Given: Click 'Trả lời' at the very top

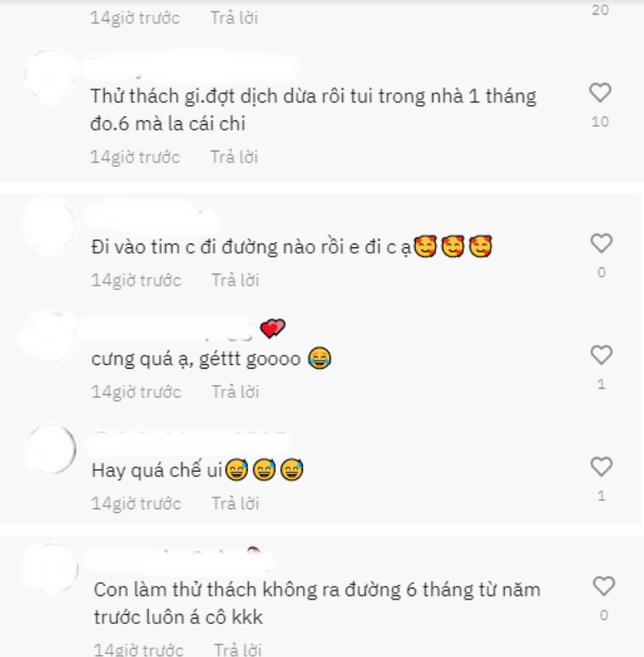Looking at the screenshot, I should click(234, 18).
